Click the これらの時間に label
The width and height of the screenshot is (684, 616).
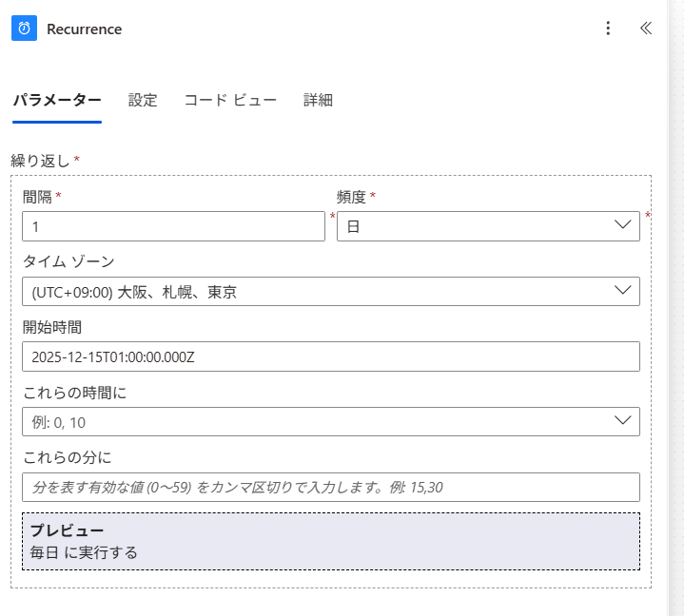[74, 393]
